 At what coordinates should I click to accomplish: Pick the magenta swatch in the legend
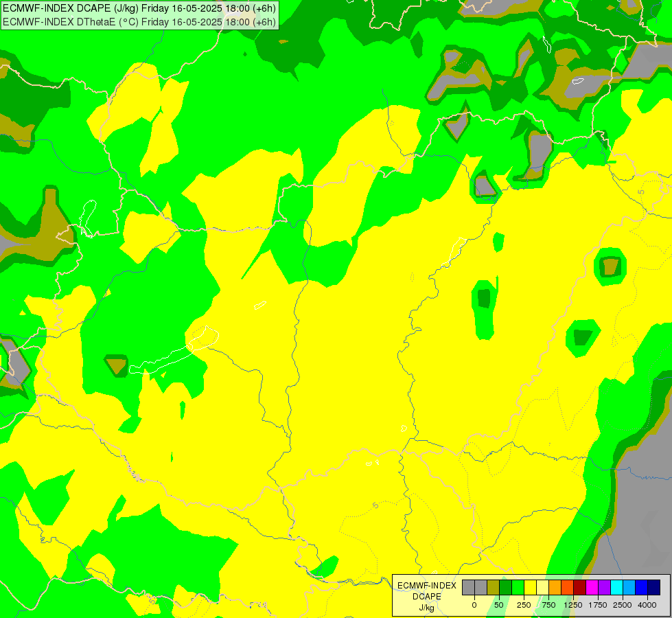(x=592, y=588)
